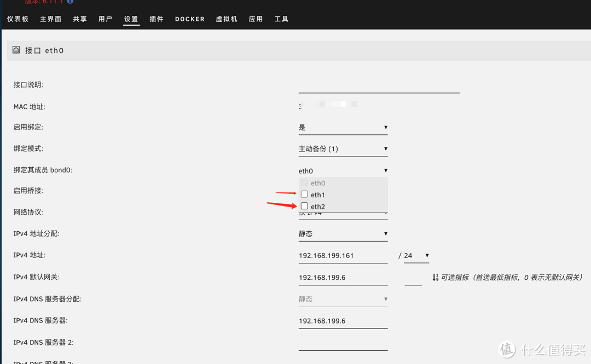The image size is (591, 364).
Task: Open the bond members dropdown showing eth0
Action: point(343,170)
